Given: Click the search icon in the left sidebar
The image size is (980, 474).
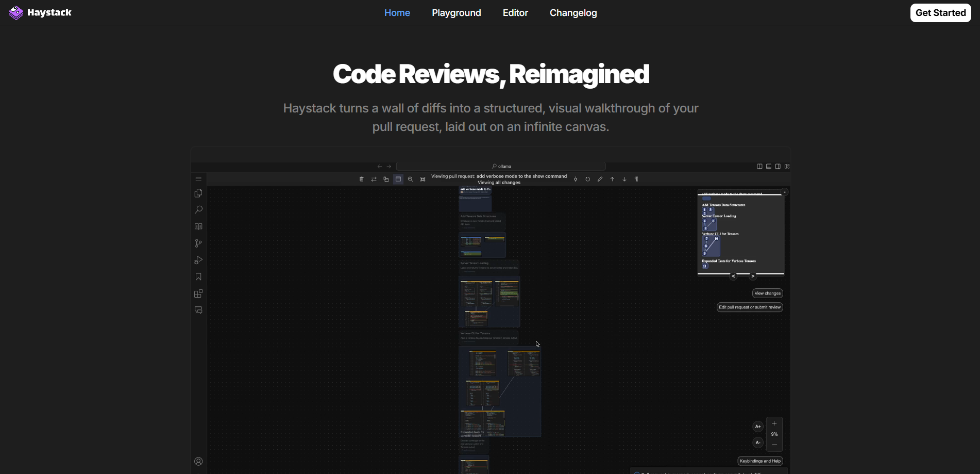Looking at the screenshot, I should tap(198, 210).
